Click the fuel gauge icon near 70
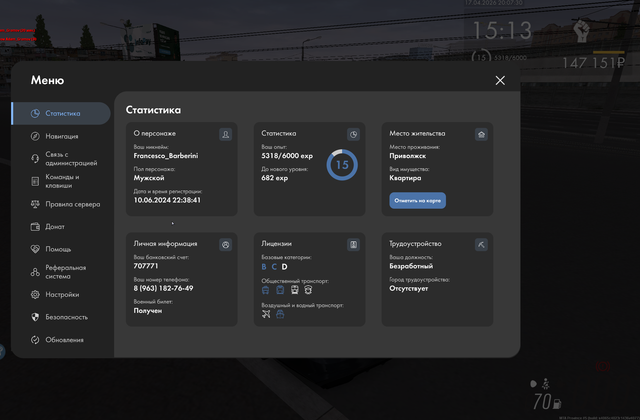The image size is (640, 420). coord(557,404)
